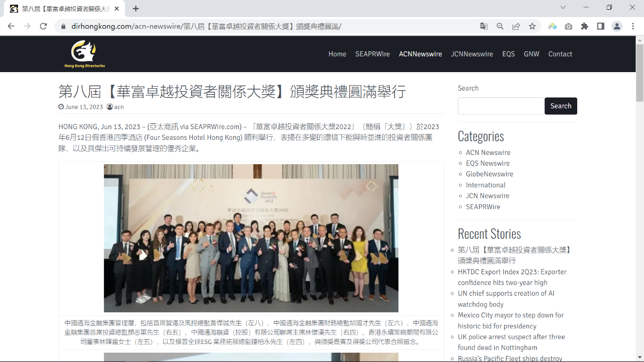View site info via the padlock icon

point(63,26)
